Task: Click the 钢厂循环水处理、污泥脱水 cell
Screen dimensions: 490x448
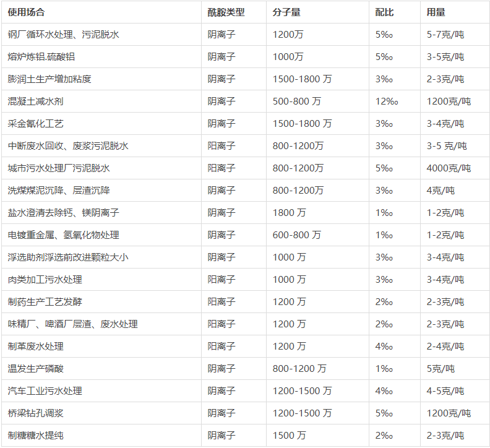Action: coord(64,35)
